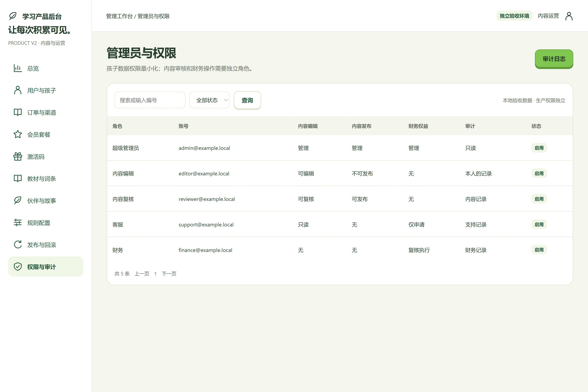Select the page number 1 in pagination
Screen dimensions: 588x392
156,274
